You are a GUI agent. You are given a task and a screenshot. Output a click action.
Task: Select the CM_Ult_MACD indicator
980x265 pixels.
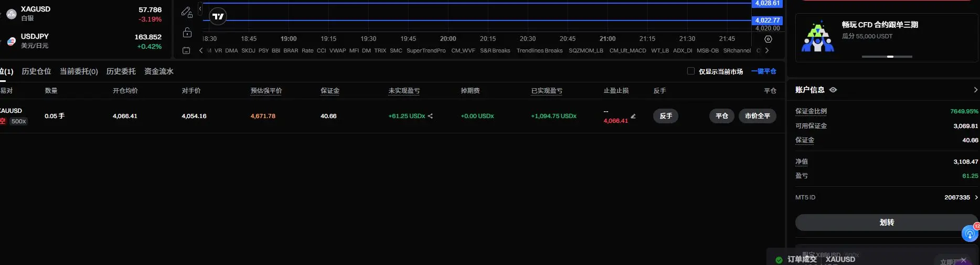coord(627,51)
